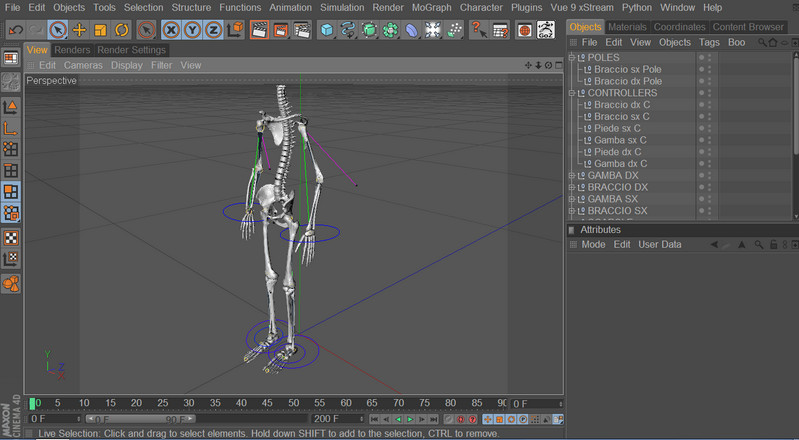Toggle Y axis lock
Screen dimensions: 799x440
[x=192, y=30]
